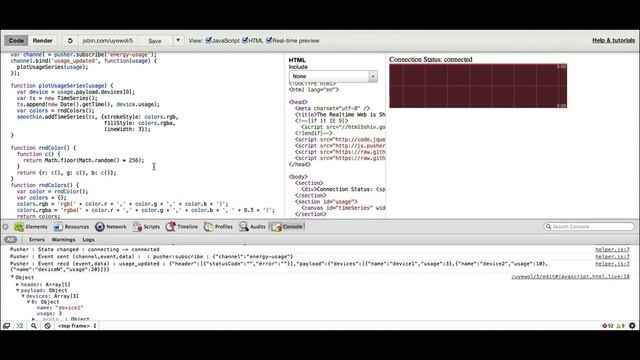Expand the header: Array[1] node
Screen dimensions: 640x360
(18, 284)
